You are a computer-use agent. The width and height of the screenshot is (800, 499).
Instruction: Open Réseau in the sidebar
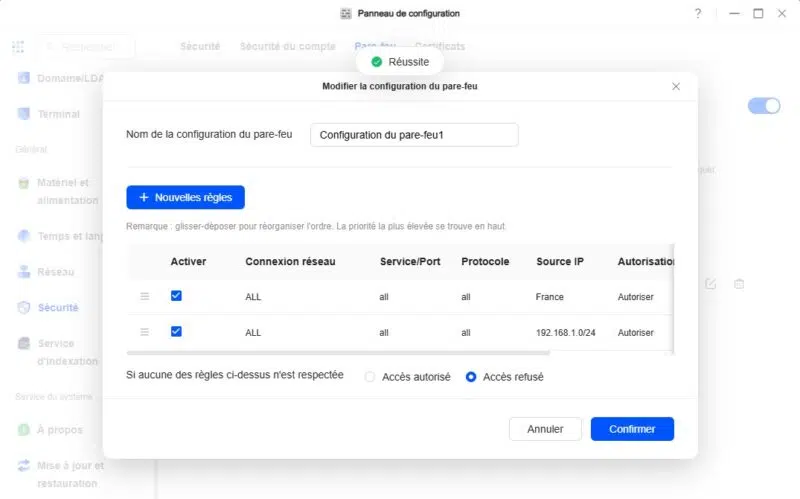57,271
